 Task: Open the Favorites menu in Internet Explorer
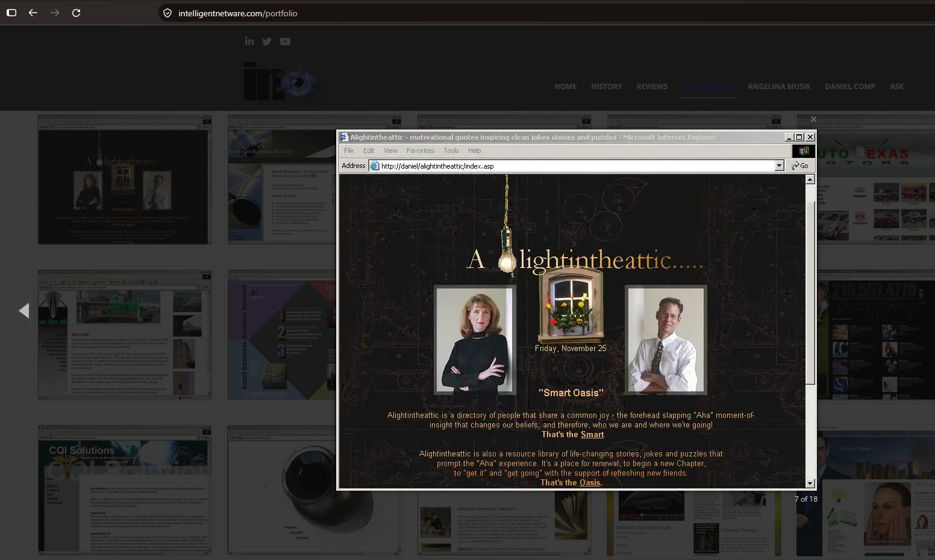tap(420, 151)
